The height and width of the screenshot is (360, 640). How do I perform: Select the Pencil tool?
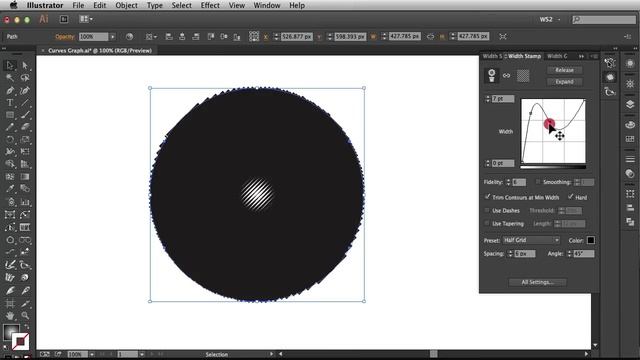click(x=10, y=127)
